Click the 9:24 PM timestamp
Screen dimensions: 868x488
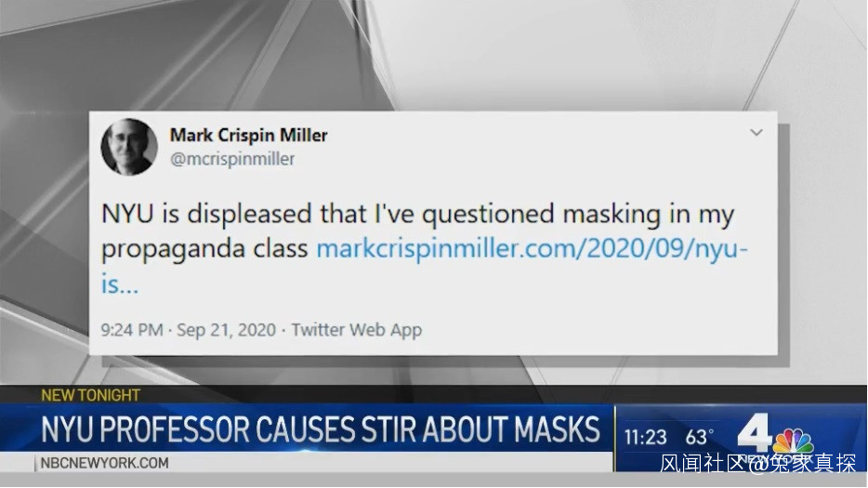pyautogui.click(x=132, y=330)
